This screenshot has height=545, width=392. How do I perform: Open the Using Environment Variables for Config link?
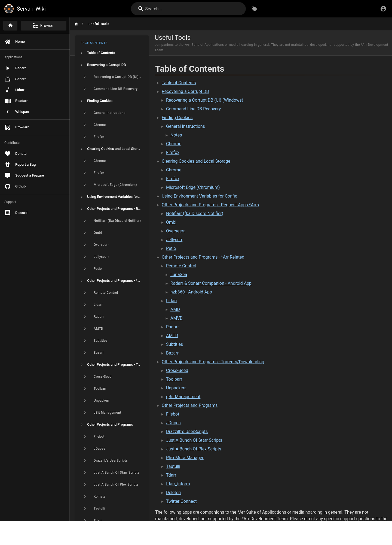point(199,196)
